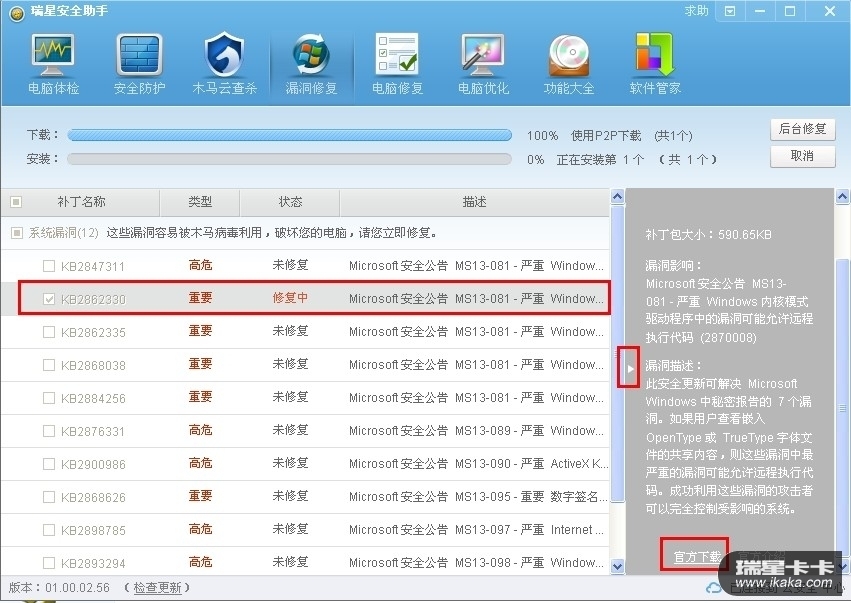This screenshot has width=851, height=603.
Task: Check the KB2884256 patch checkbox
Action: click(49, 398)
